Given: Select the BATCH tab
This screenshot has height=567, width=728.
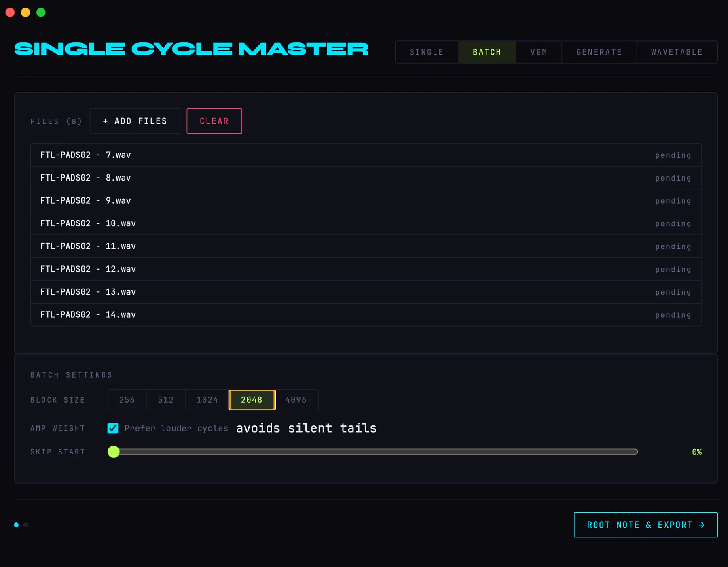Looking at the screenshot, I should [x=487, y=52].
